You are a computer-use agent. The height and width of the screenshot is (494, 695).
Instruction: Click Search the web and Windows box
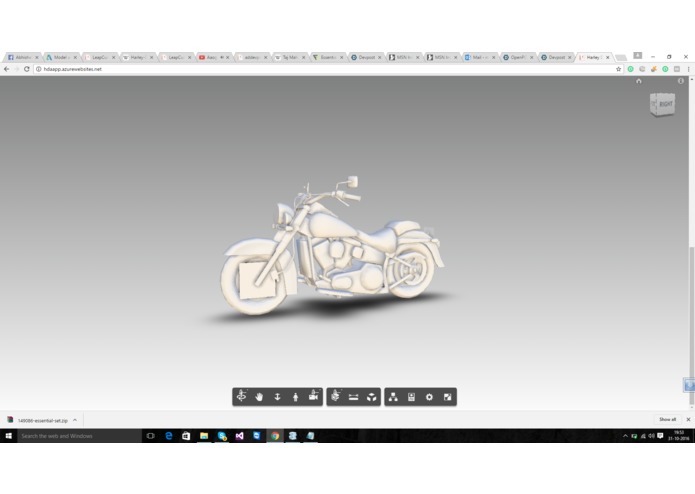click(x=79, y=436)
